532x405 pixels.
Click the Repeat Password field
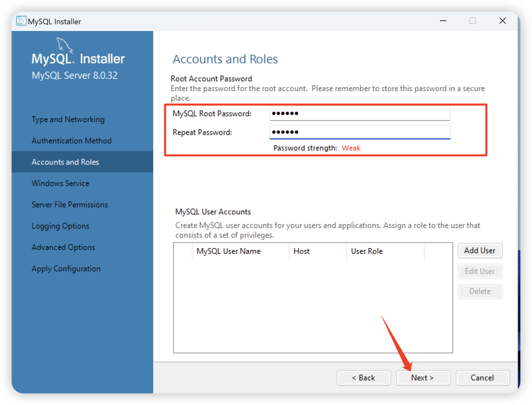pos(360,132)
